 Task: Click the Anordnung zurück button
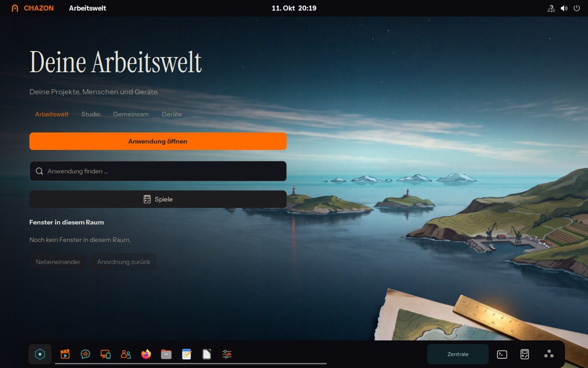(x=124, y=262)
